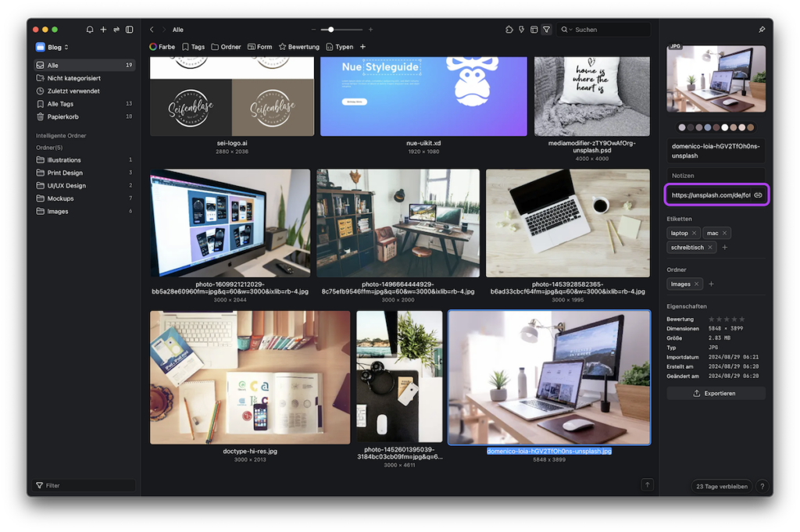Select the doctype-hi-res.jpg thumbnail

[x=250, y=377]
